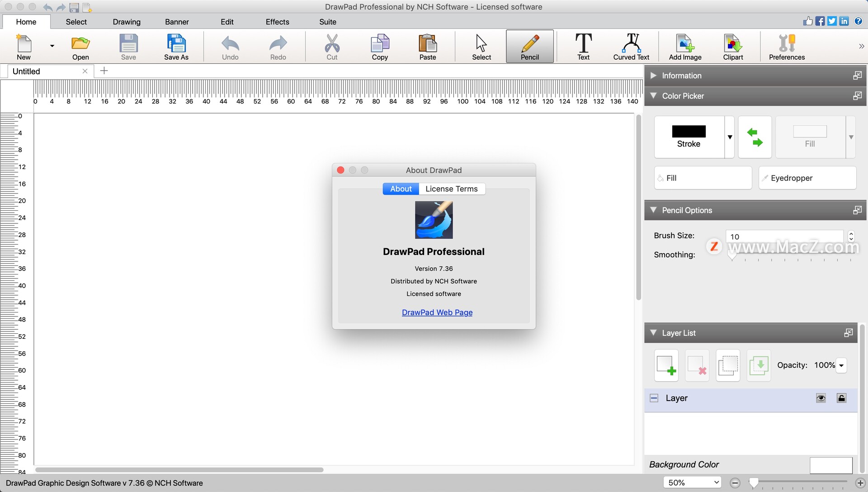
Task: Click the Background Color swatch
Action: (x=830, y=465)
